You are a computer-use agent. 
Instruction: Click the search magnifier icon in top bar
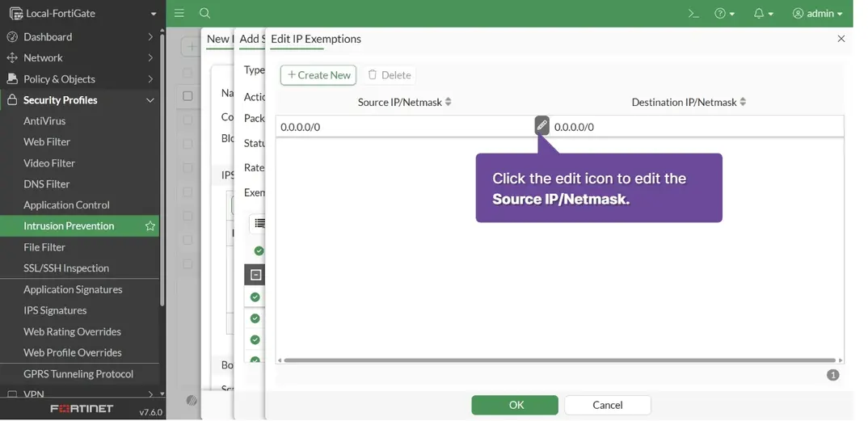point(204,13)
